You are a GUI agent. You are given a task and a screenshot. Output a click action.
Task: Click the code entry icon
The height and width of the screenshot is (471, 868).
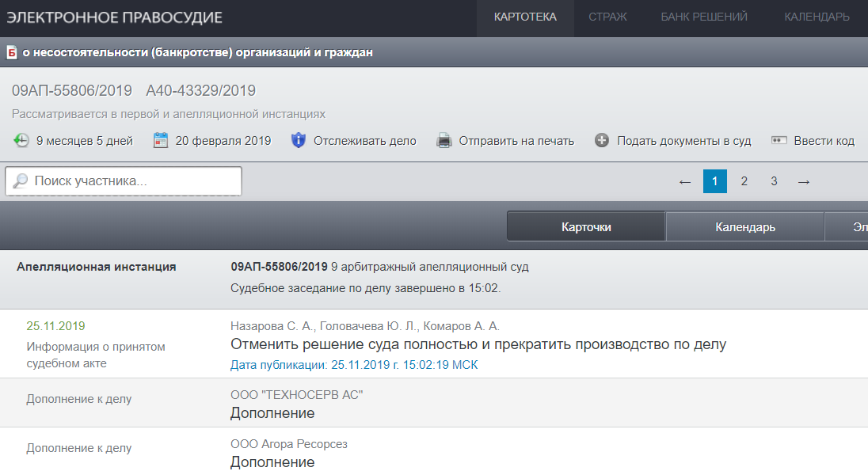(x=779, y=140)
